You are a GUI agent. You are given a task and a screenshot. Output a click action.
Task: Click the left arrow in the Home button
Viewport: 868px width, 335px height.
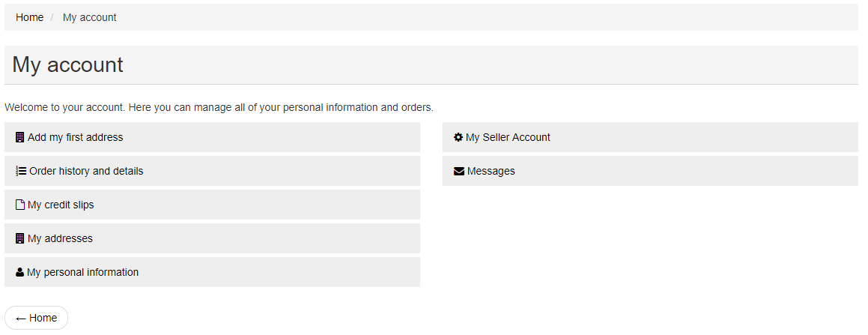coord(21,319)
